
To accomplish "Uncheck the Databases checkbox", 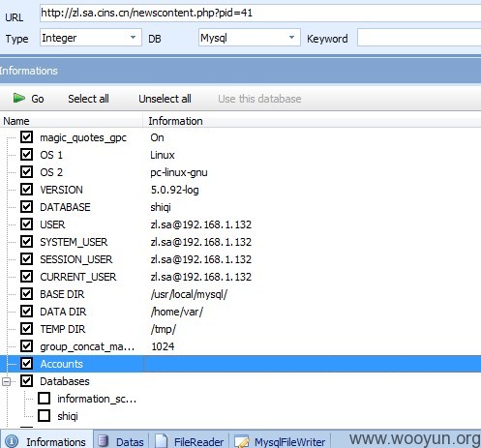I will 26,381.
